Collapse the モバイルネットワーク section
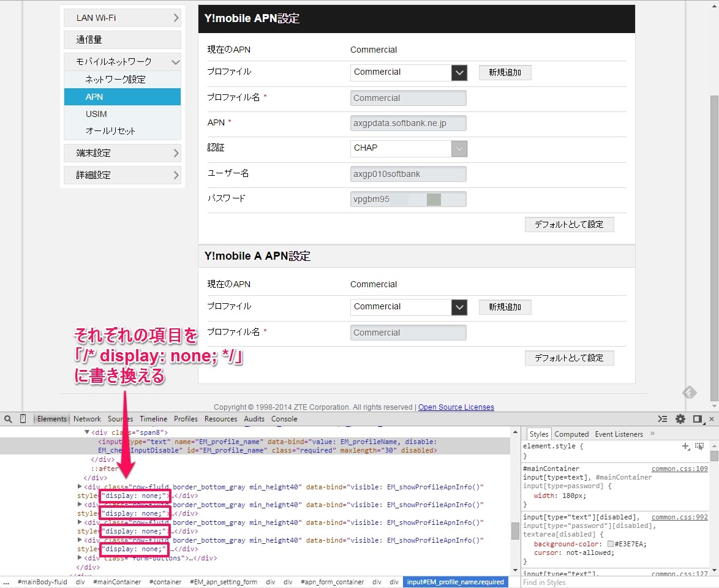Image resolution: width=719 pixels, height=588 pixels. coord(122,61)
